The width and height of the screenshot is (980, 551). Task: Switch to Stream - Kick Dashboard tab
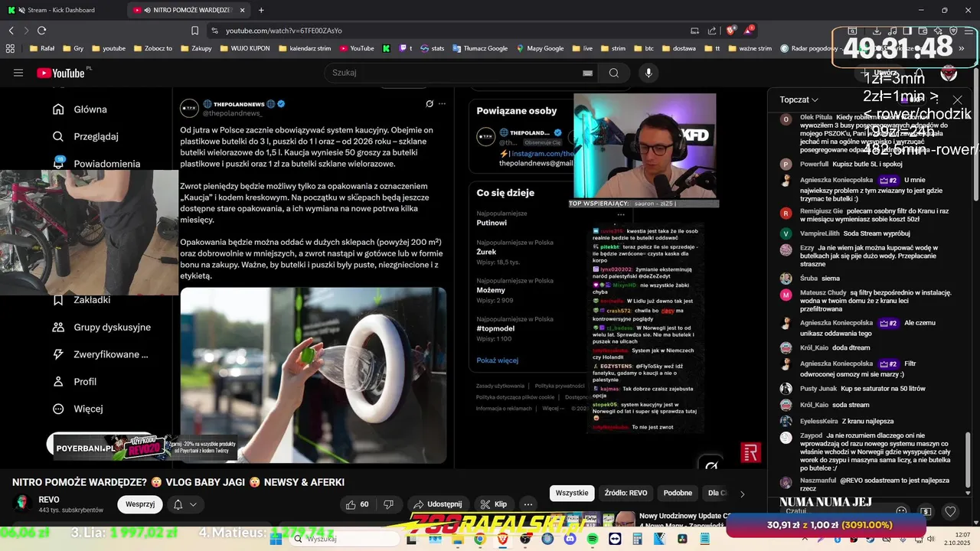(x=61, y=10)
